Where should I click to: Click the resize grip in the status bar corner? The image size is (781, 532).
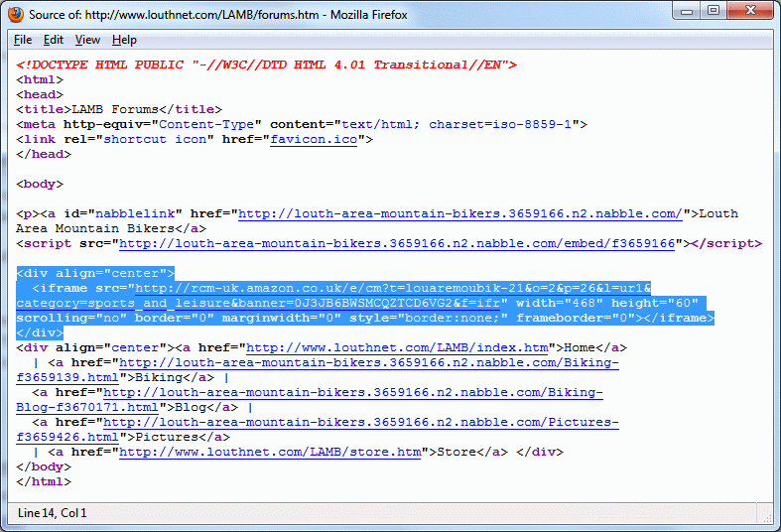(768, 519)
